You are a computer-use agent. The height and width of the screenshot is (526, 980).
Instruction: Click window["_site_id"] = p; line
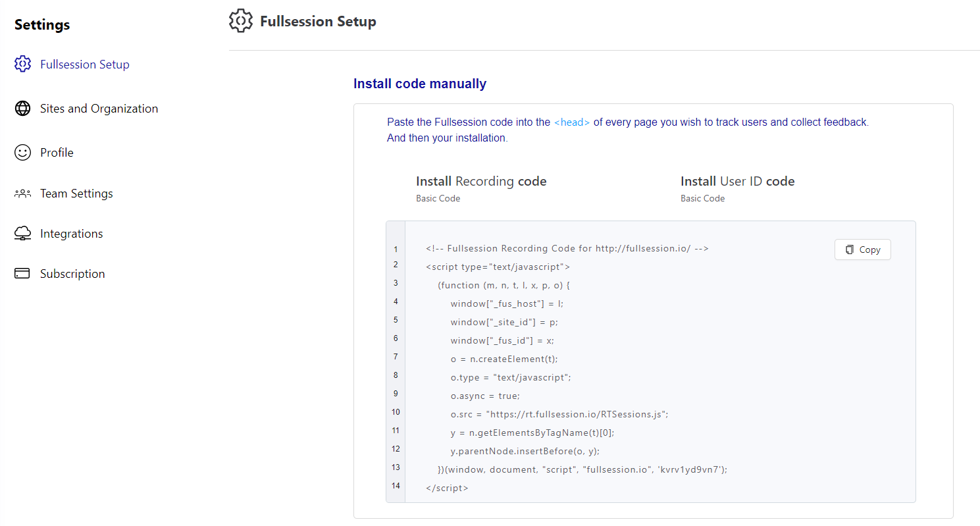(x=504, y=323)
